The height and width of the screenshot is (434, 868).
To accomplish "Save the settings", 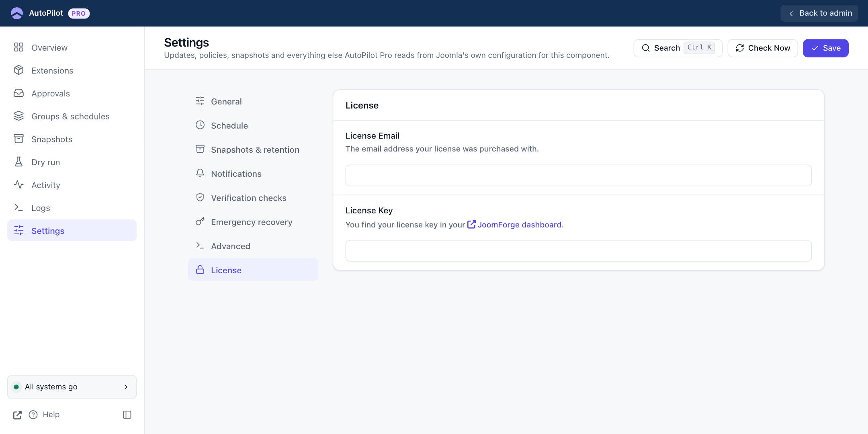I will point(825,48).
